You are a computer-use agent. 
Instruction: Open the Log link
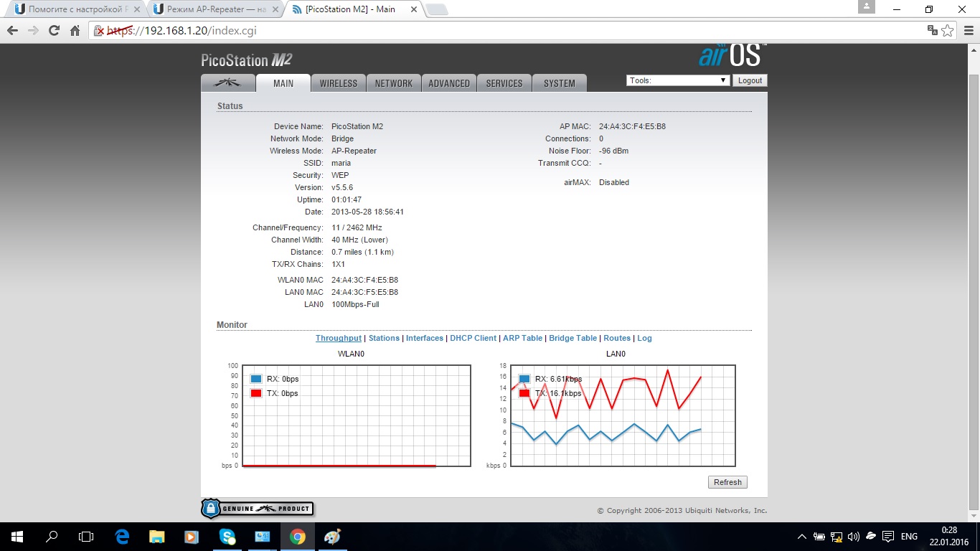644,338
